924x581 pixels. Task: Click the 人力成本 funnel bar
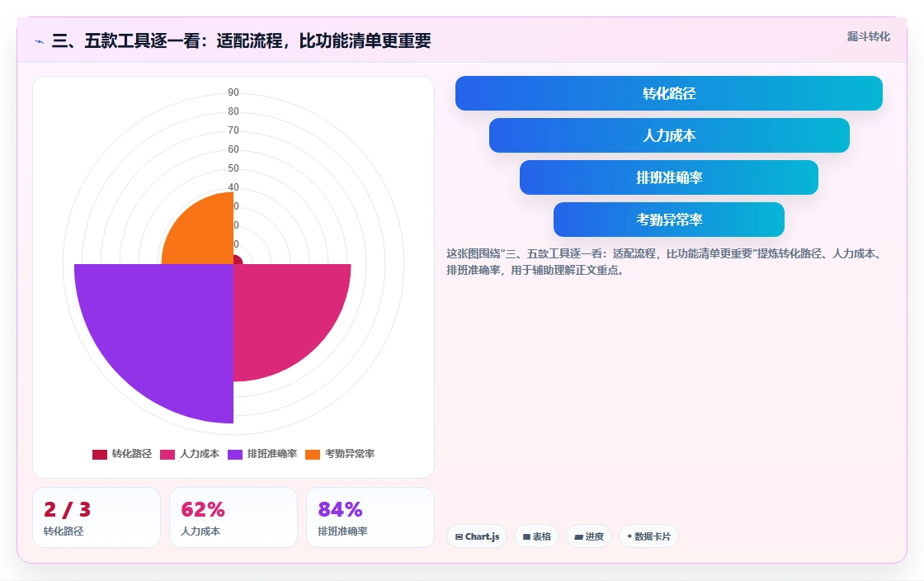tap(669, 135)
